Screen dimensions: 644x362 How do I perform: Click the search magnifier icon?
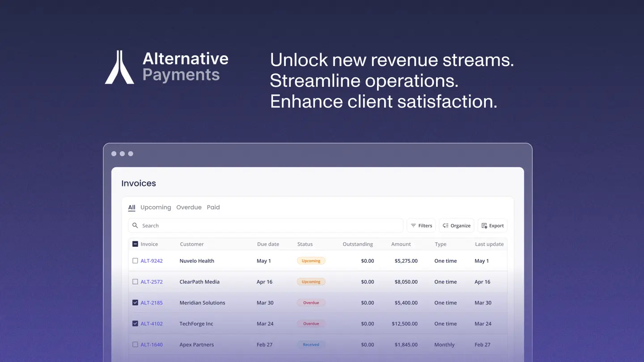pyautogui.click(x=135, y=226)
